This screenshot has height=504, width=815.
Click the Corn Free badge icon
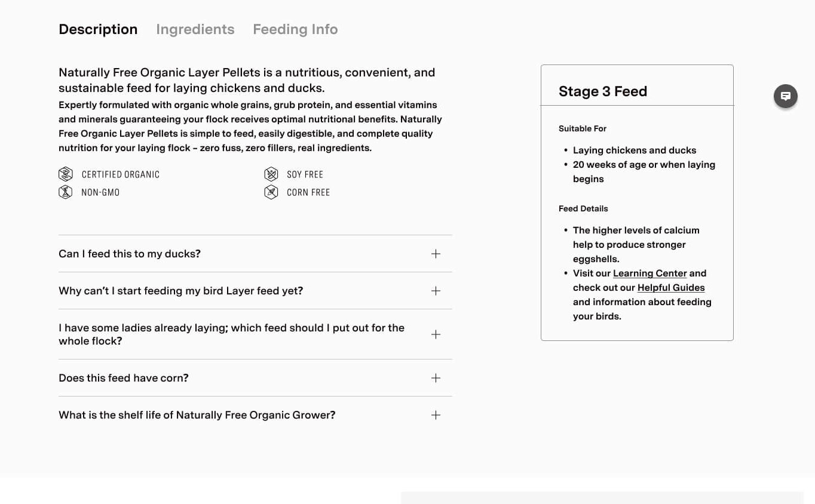(x=271, y=192)
